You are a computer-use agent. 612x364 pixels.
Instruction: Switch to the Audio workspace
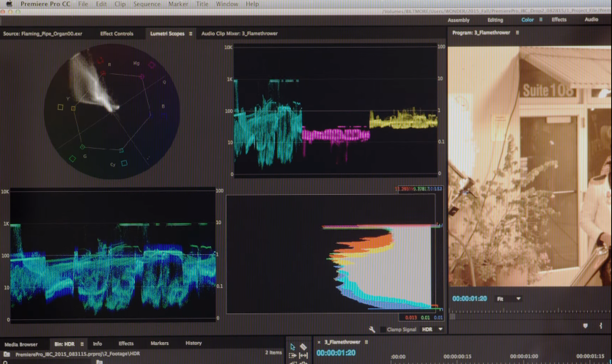click(x=591, y=19)
